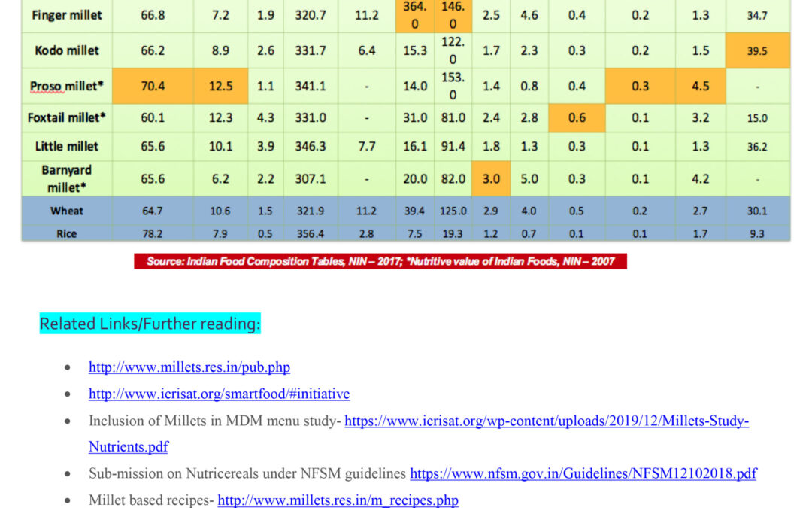This screenshot has width=812, height=508.
Task: Click the 'Wheat' row label
Action: (x=67, y=211)
